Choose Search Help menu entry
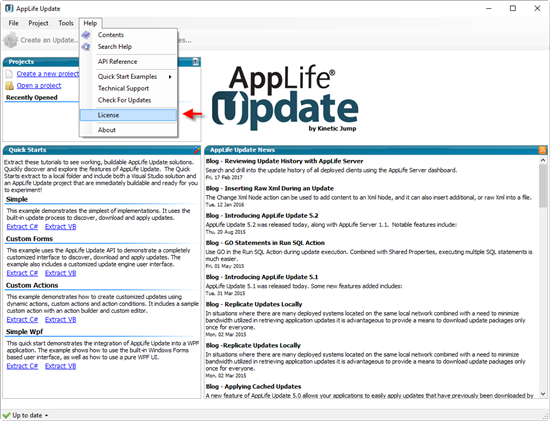Viewport: 550px width, 421px height. click(128, 47)
